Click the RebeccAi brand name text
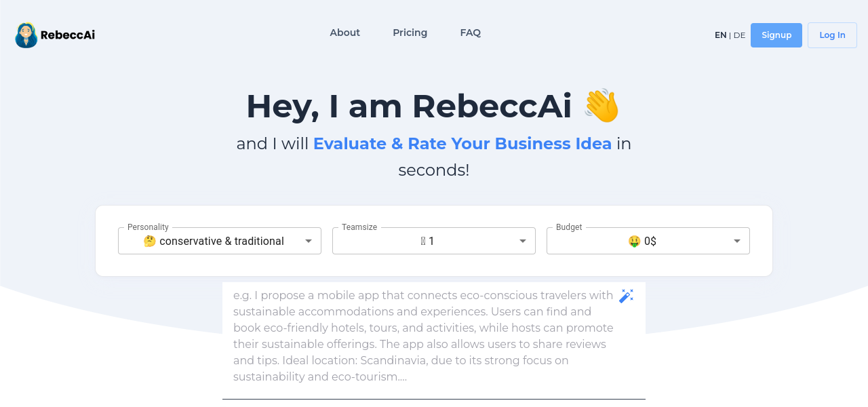The width and height of the screenshot is (868, 407). 68,35
